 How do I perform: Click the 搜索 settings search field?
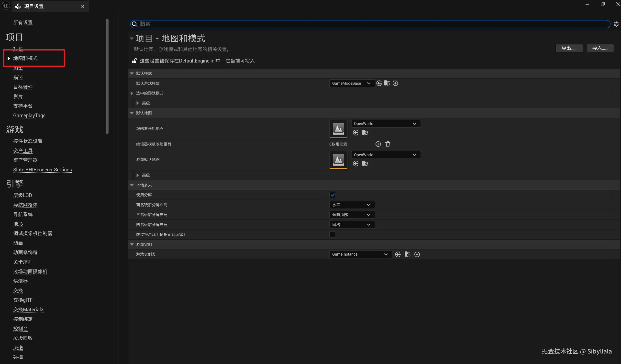coord(370,24)
